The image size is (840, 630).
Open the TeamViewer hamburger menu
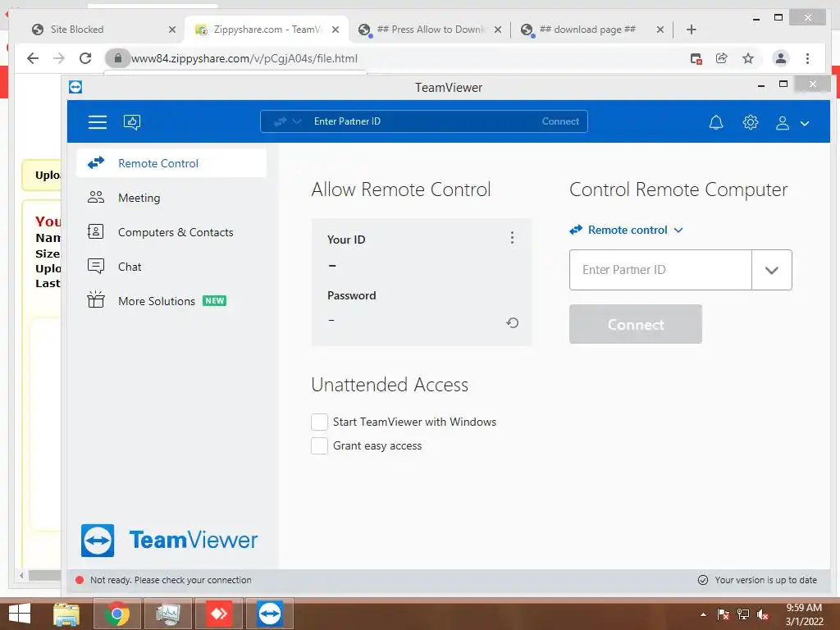[x=98, y=122]
